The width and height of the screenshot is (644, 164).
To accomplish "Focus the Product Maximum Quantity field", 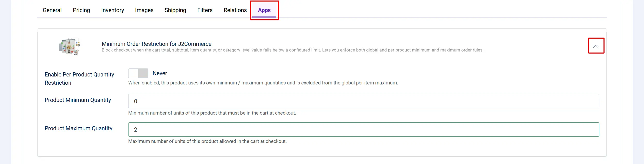I will pos(364,130).
